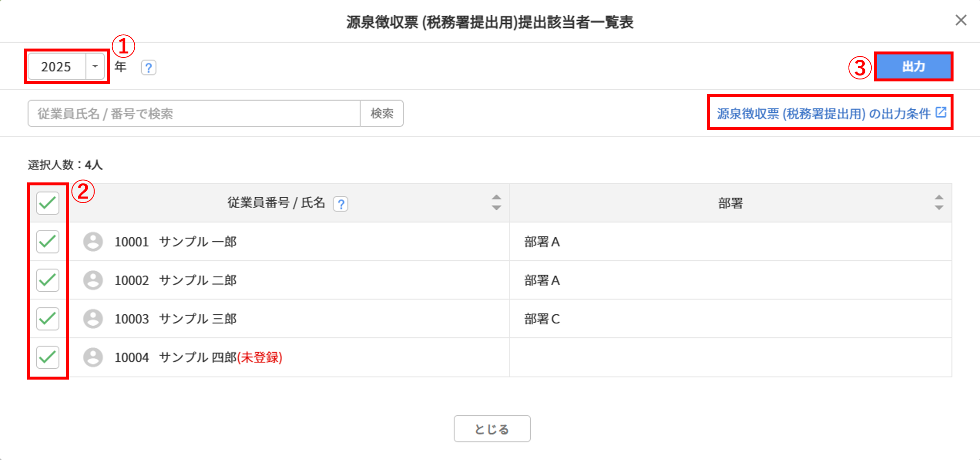Click avatar icon for サンプル 四郎
The height and width of the screenshot is (460, 980).
pyautogui.click(x=93, y=358)
